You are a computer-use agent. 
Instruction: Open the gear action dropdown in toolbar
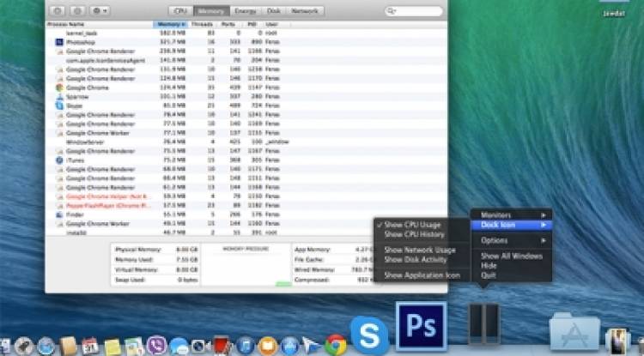click(100, 11)
